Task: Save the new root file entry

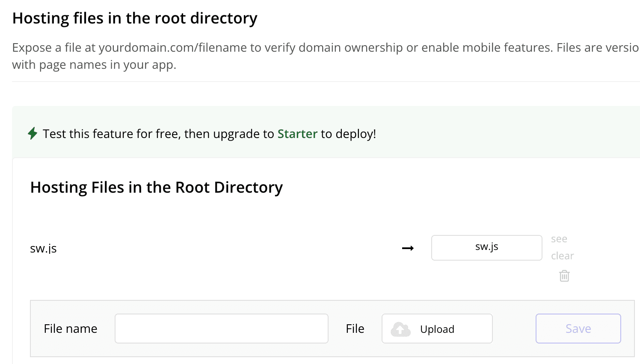Action: click(578, 329)
